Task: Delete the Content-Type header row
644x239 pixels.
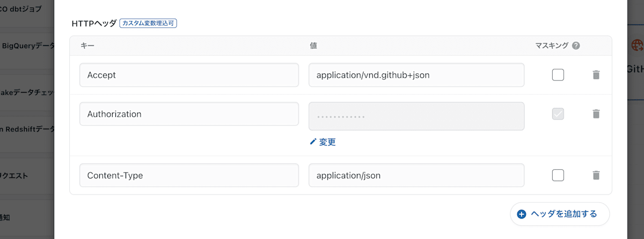Action: click(x=596, y=175)
